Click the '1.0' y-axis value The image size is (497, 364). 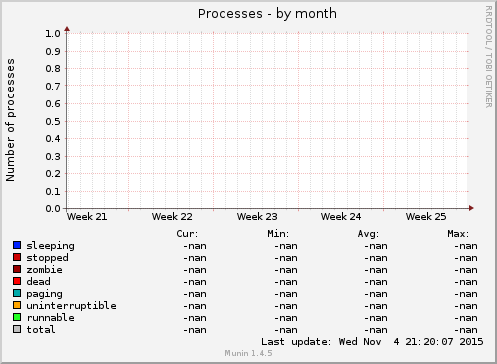[x=53, y=34]
